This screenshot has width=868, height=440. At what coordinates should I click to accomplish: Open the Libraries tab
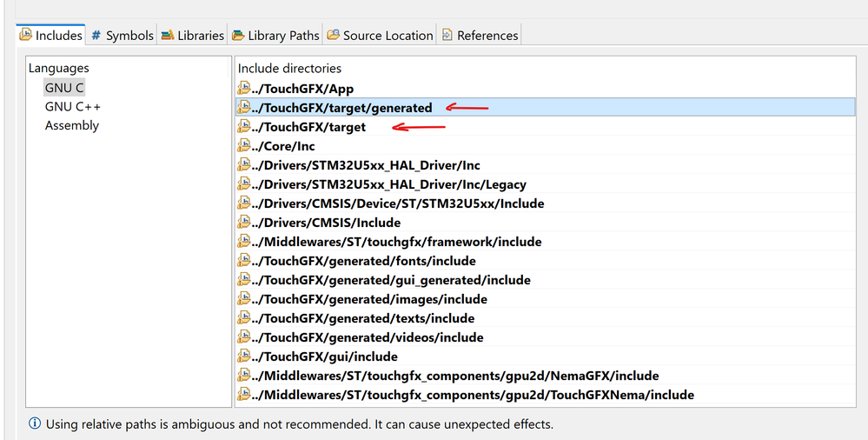pyautogui.click(x=192, y=35)
